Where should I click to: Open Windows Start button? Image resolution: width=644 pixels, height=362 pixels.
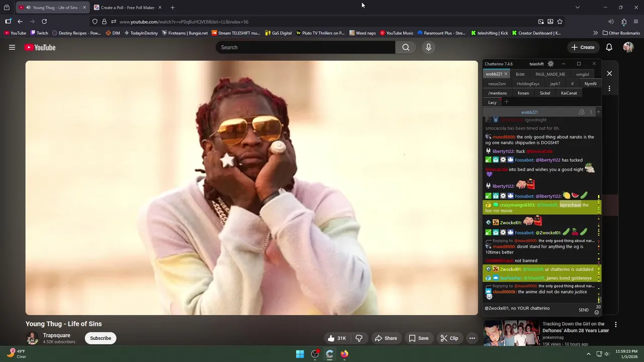300,354
